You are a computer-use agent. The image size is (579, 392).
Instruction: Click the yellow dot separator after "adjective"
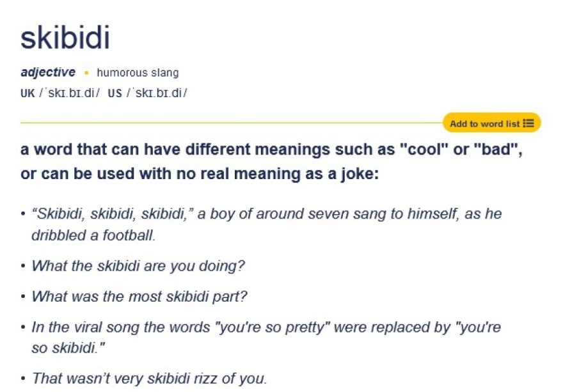[x=86, y=73]
